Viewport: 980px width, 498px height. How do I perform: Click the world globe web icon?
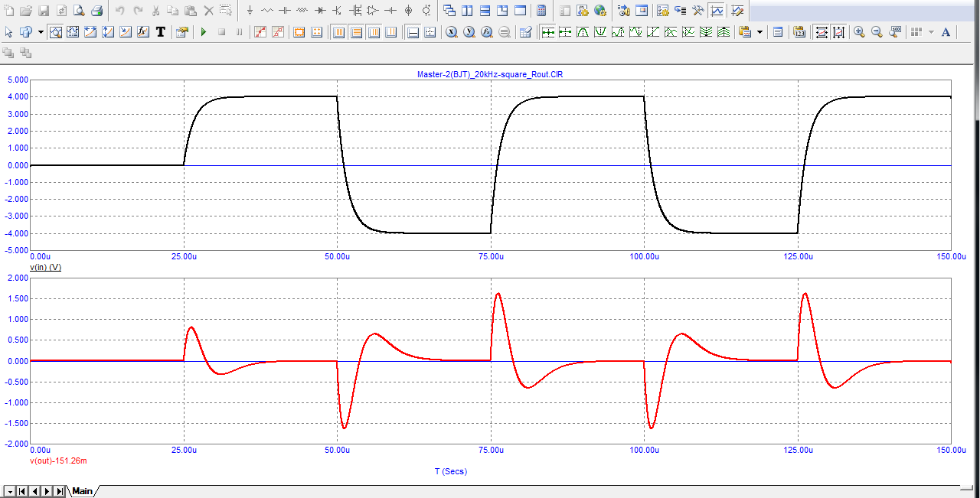pyautogui.click(x=599, y=11)
